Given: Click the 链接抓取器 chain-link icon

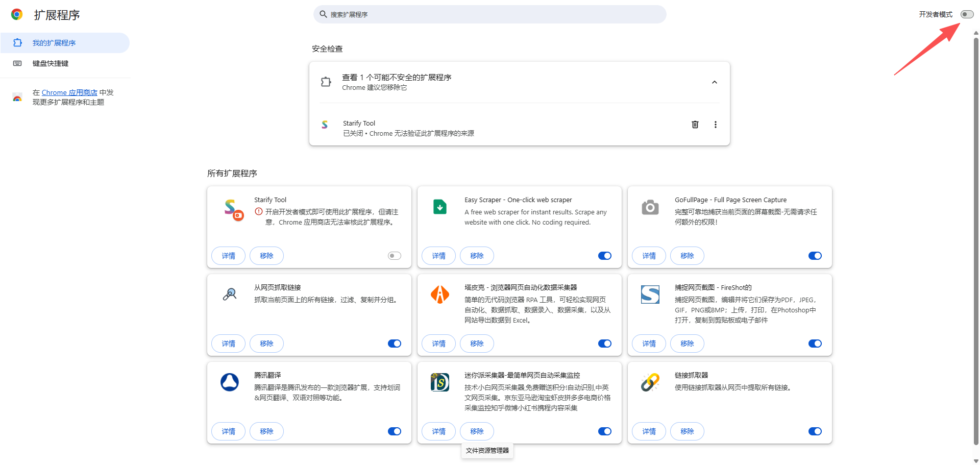Looking at the screenshot, I should pos(649,382).
